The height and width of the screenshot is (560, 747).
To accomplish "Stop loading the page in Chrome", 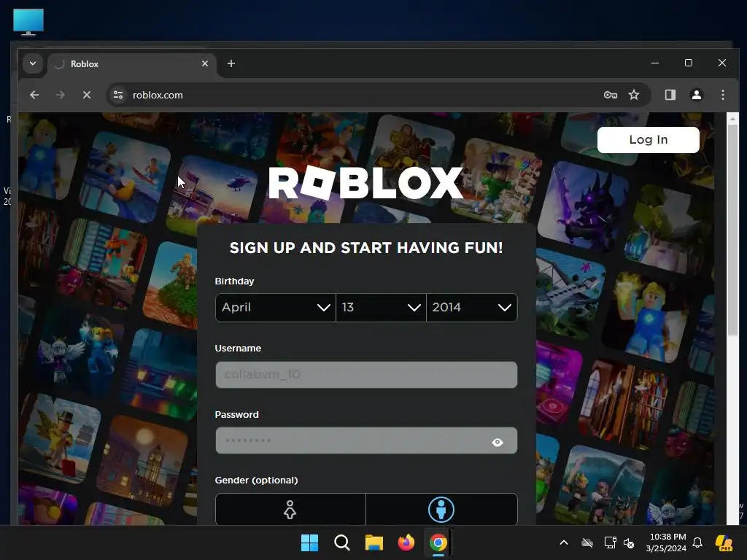I will (x=87, y=95).
